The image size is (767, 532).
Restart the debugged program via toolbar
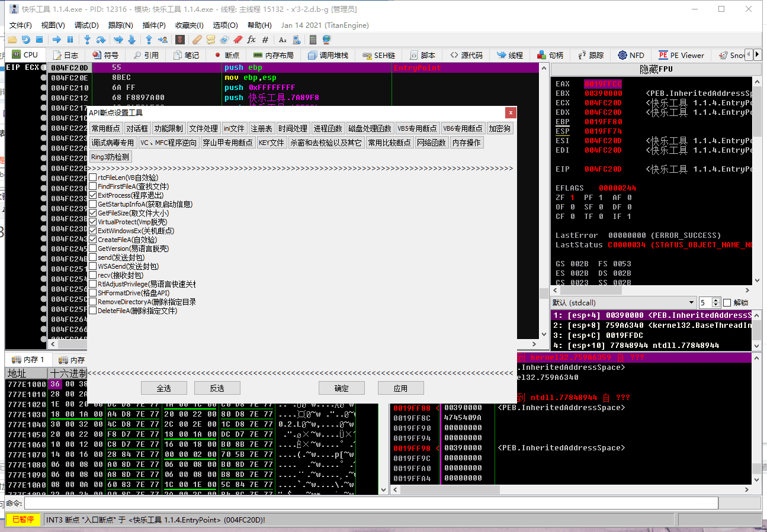pyautogui.click(x=25, y=40)
